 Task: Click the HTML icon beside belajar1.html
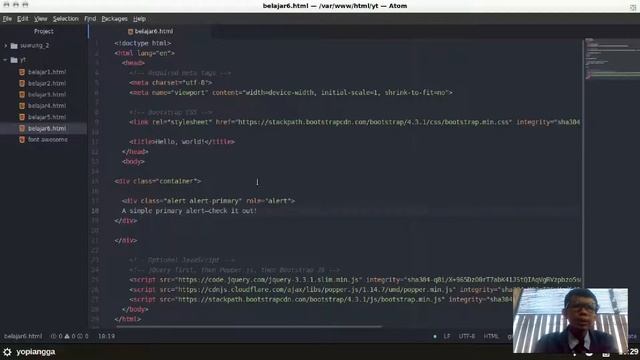(x=22, y=72)
